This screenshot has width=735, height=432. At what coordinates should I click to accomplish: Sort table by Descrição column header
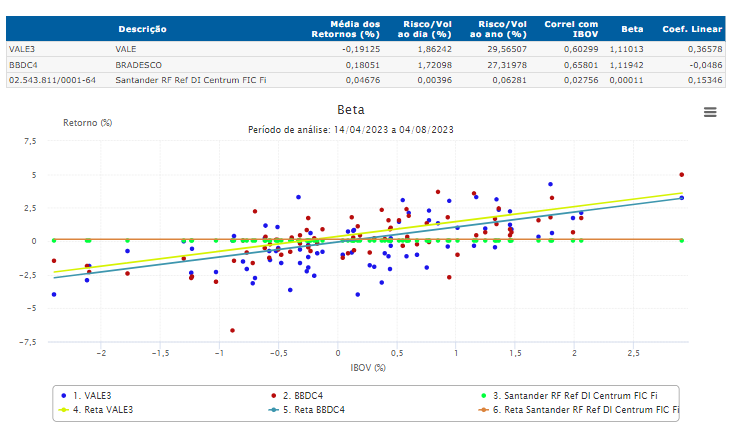[143, 30]
